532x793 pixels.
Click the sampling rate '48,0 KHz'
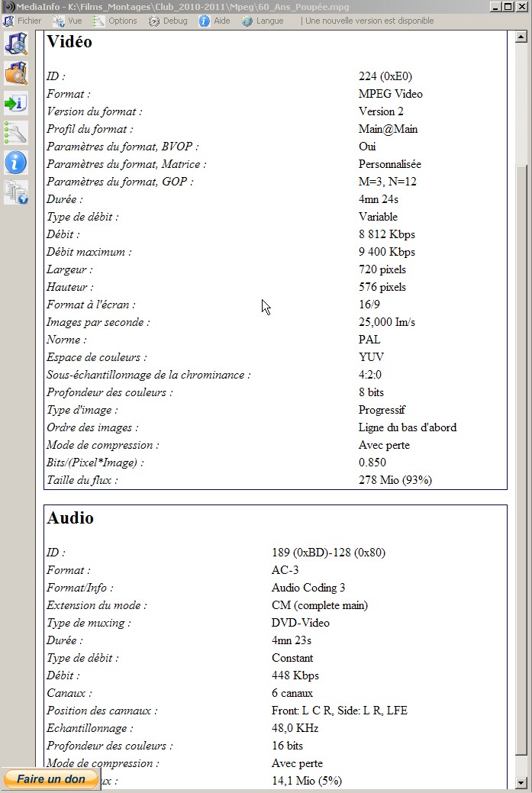click(295, 728)
